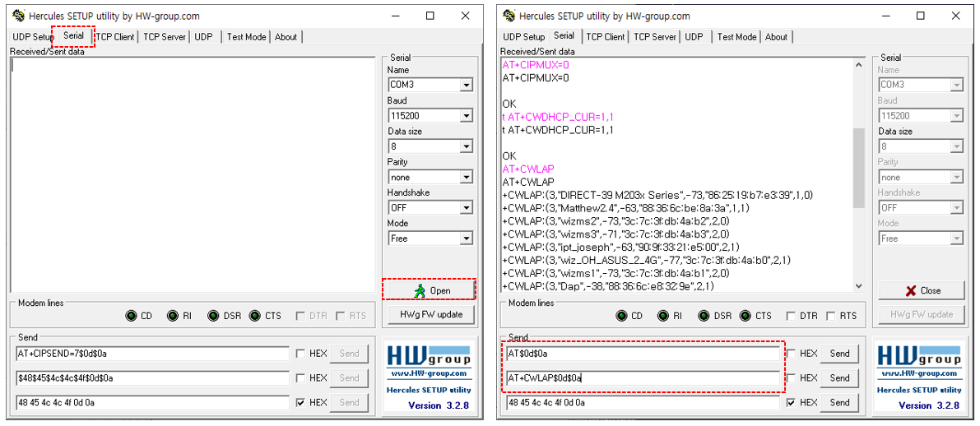Viewport: 980px width, 426px height.
Task: Send the AT+CWLAP$0d$0a command in right window
Action: point(838,378)
